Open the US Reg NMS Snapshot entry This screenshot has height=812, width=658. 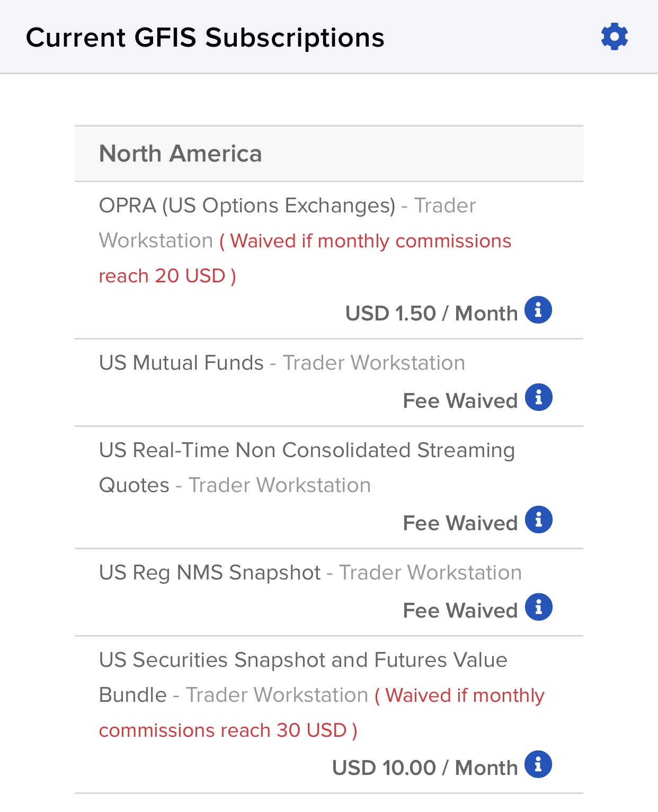tap(329, 592)
